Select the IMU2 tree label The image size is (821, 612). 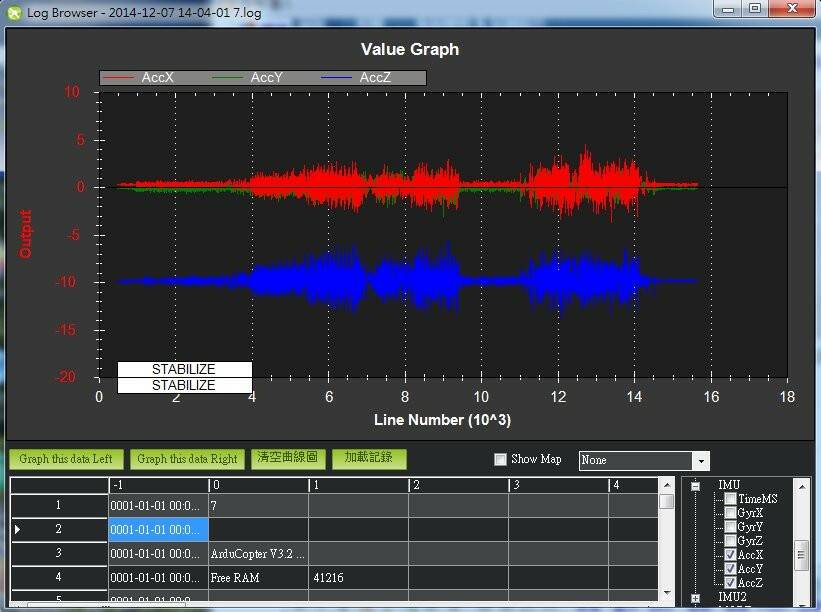pos(732,597)
